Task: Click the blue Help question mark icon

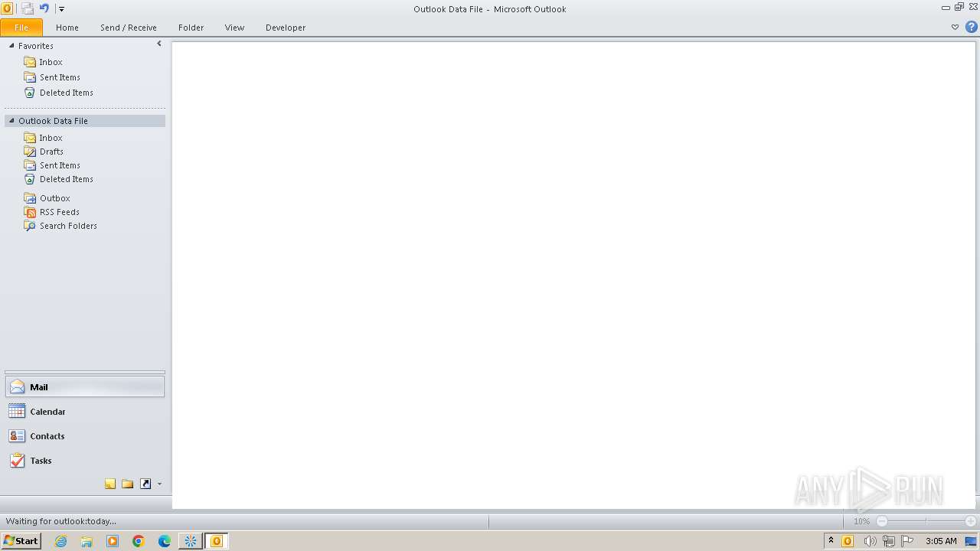Action: [x=971, y=27]
